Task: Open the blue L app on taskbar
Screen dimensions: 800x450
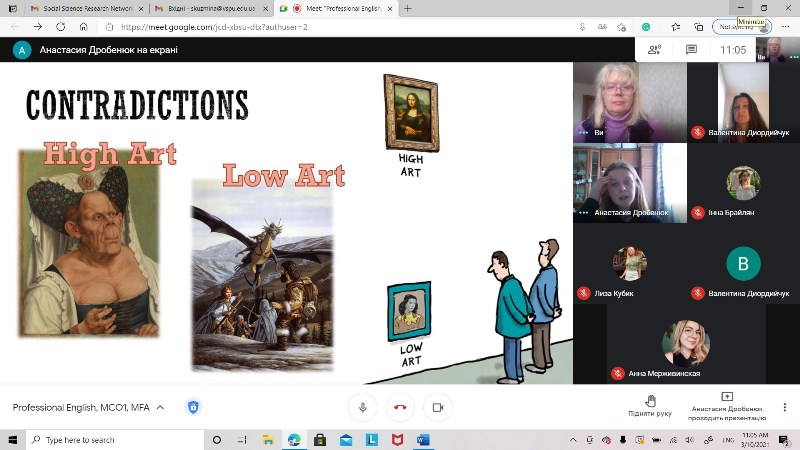Action: 372,440
